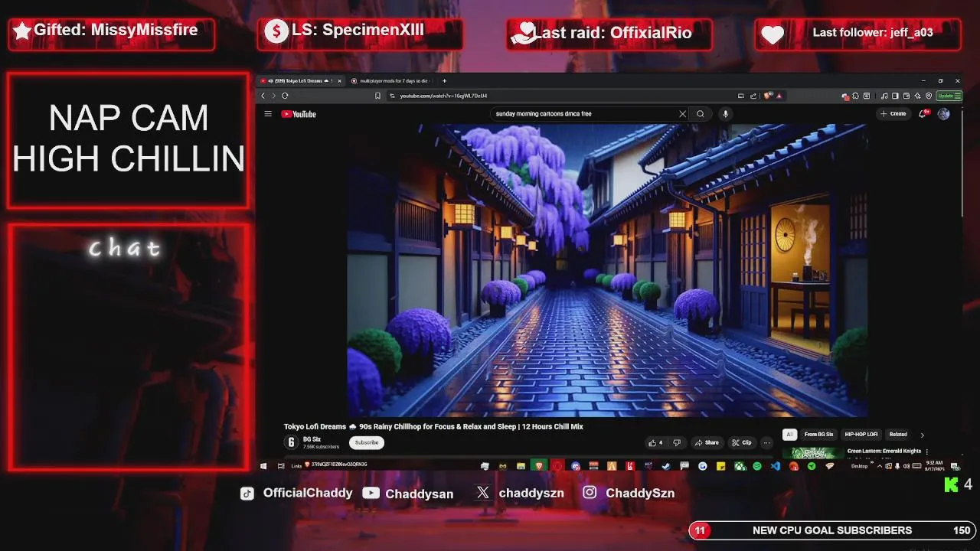Open the BG Six channel name link
The width and height of the screenshot is (980, 551).
tap(312, 439)
